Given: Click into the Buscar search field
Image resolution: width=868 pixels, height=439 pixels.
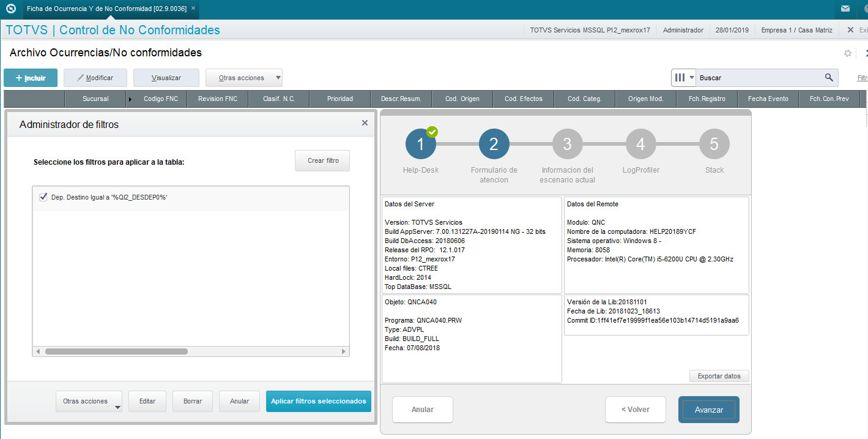Looking at the screenshot, I should 759,78.
